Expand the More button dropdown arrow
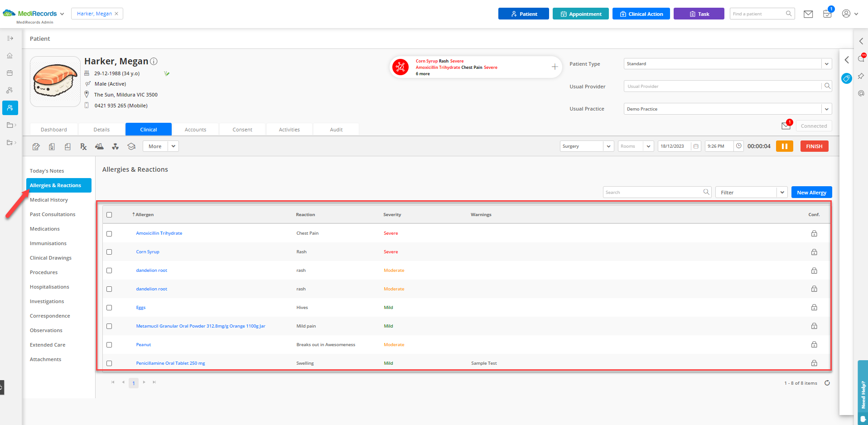The width and height of the screenshot is (868, 425). 173,146
